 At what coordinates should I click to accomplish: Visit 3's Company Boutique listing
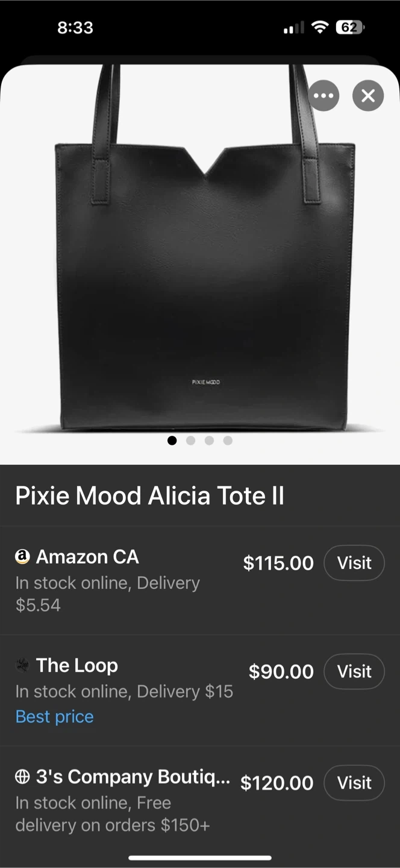click(x=354, y=783)
